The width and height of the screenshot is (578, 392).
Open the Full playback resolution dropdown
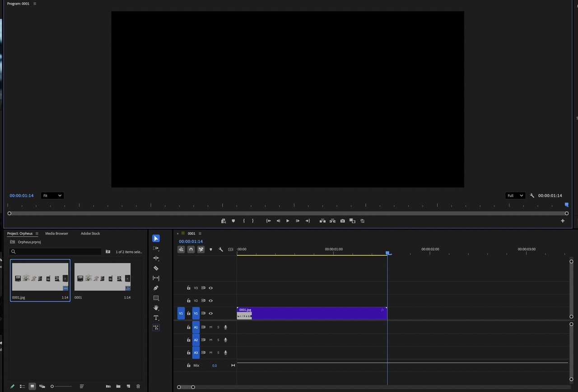click(515, 196)
